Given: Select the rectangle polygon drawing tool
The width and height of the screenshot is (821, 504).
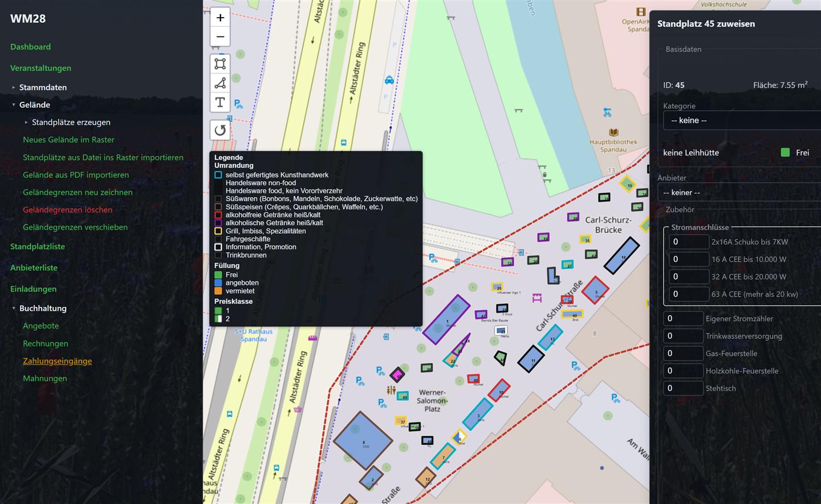Looking at the screenshot, I should point(220,64).
